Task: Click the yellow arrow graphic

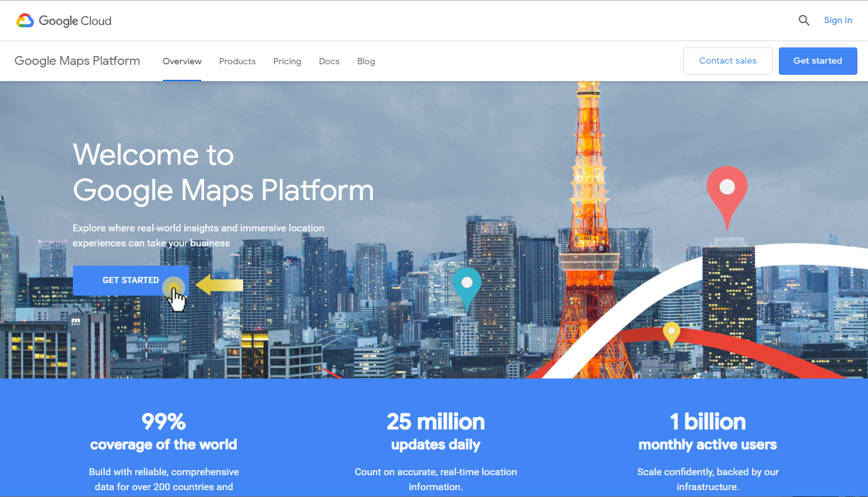Action: [x=219, y=284]
